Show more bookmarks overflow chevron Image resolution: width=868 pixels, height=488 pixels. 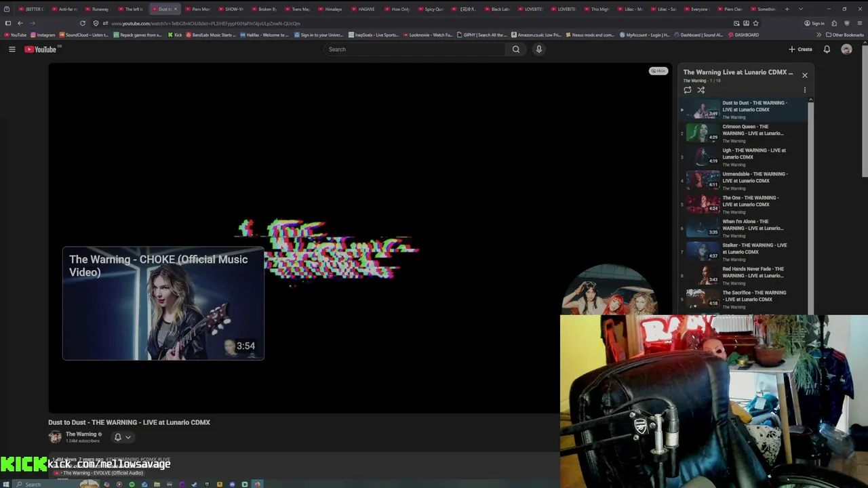(818, 35)
